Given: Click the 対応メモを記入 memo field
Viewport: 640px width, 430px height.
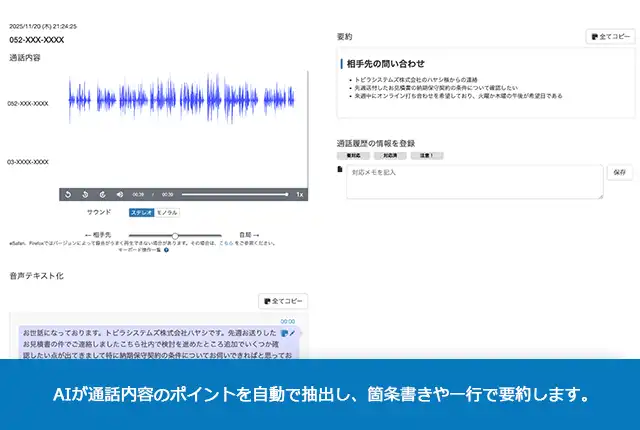Looking at the screenshot, I should 472,181.
